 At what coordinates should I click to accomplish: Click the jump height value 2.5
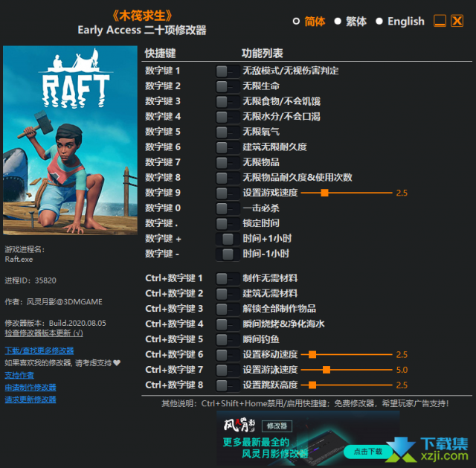pos(402,385)
